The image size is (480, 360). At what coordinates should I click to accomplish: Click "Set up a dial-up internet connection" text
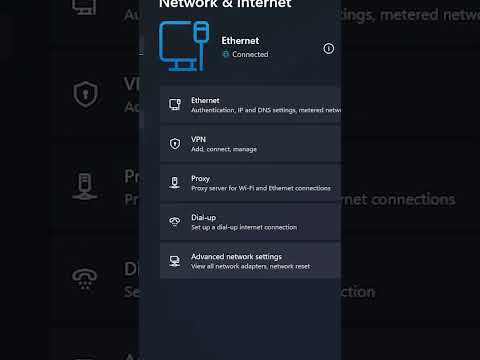coord(244,227)
